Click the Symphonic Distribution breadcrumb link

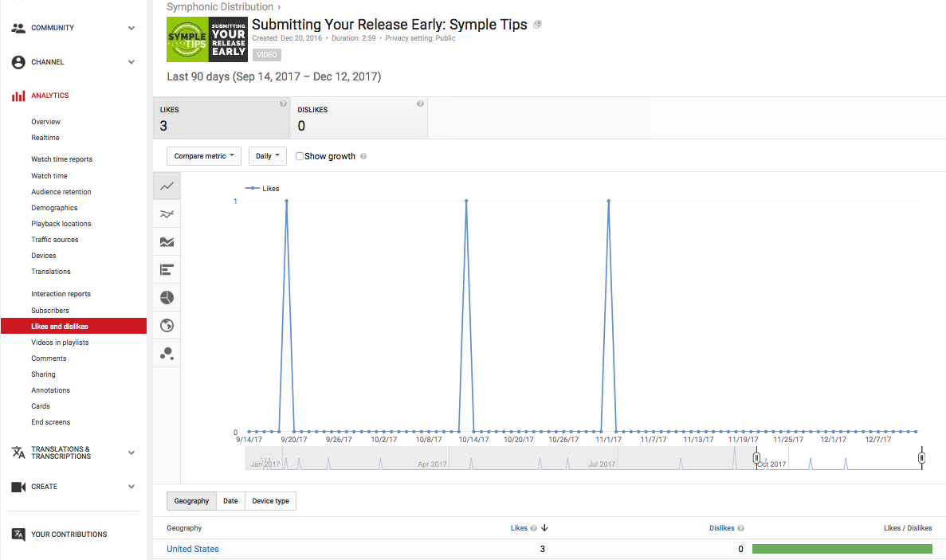pos(220,6)
